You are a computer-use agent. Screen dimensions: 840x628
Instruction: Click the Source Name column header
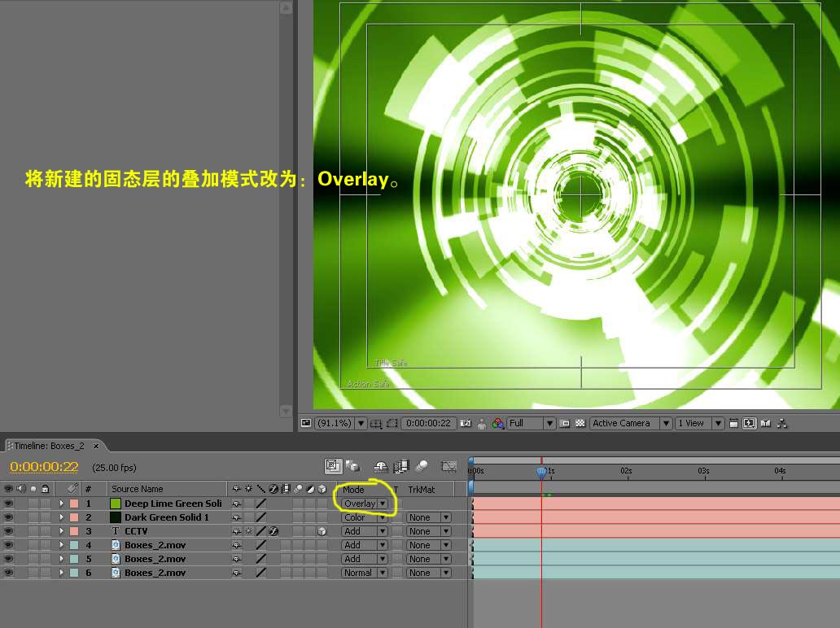[x=138, y=489]
